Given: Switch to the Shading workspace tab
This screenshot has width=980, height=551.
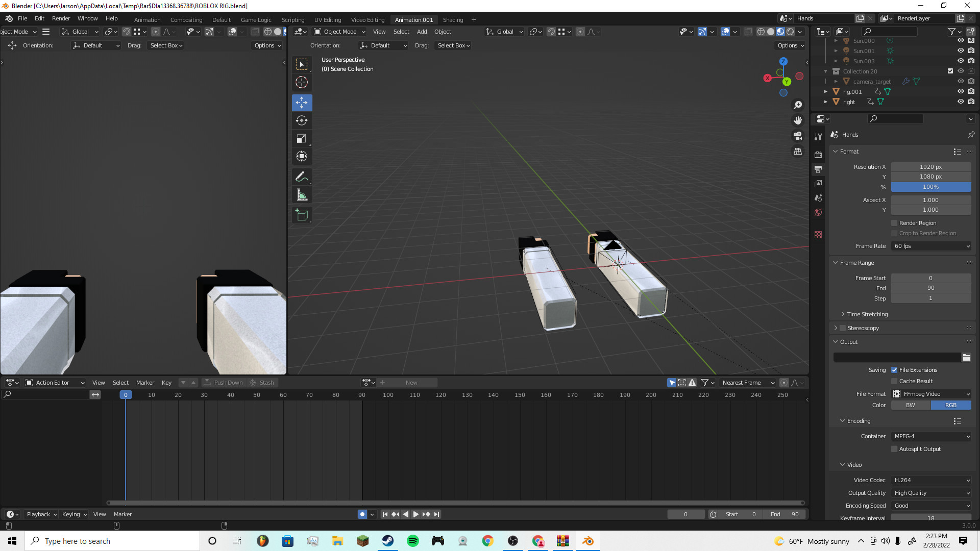Looking at the screenshot, I should pos(453,19).
